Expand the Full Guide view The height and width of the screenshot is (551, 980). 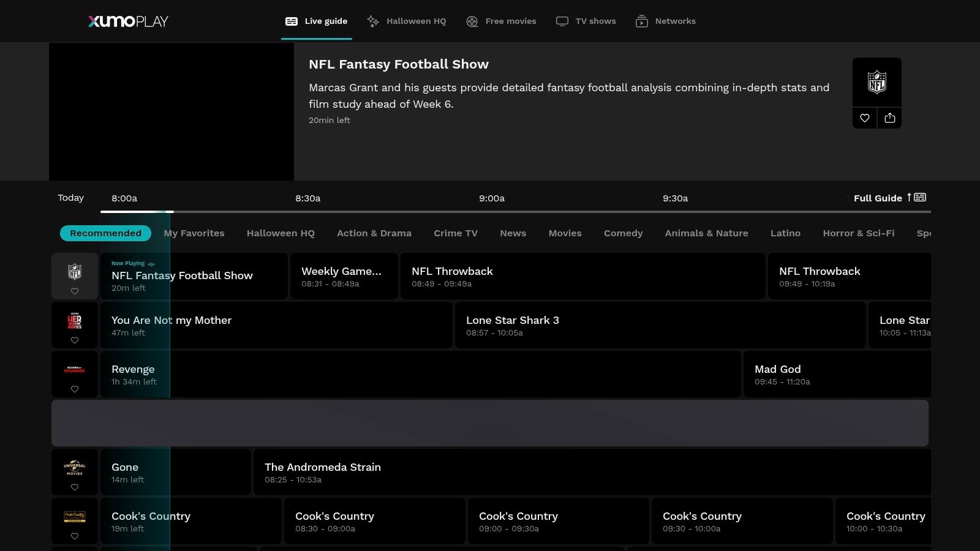(x=889, y=198)
